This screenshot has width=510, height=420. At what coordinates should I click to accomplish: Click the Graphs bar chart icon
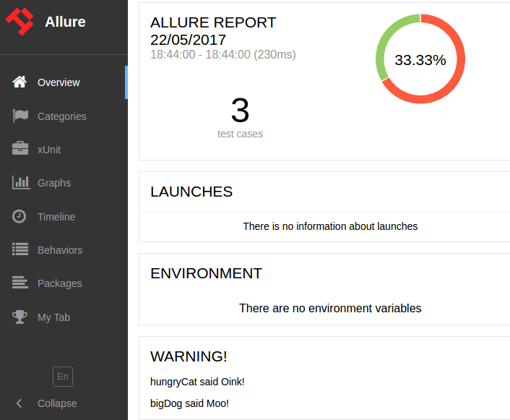point(21,182)
